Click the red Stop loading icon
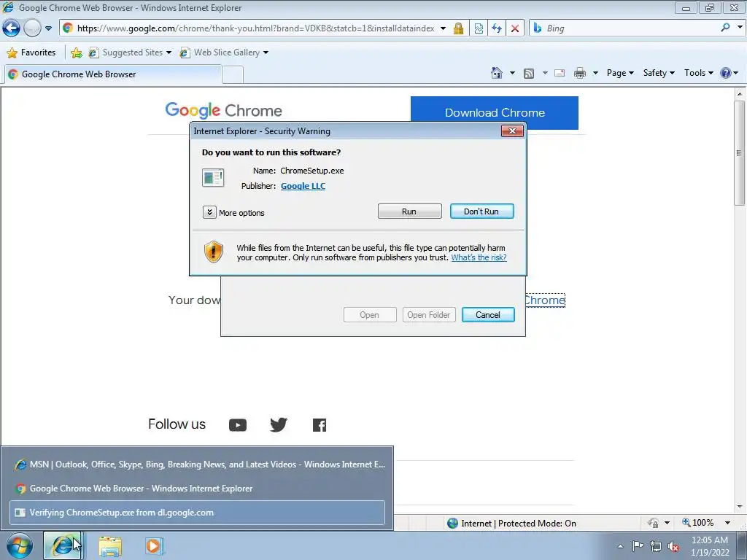The image size is (747, 560). tap(515, 28)
